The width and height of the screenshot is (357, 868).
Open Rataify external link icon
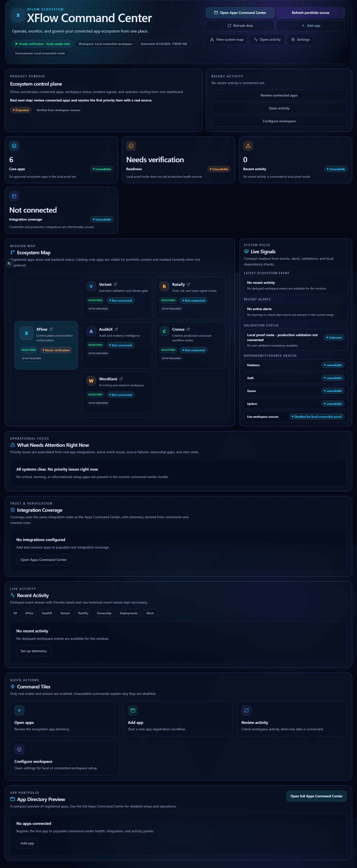(188, 284)
